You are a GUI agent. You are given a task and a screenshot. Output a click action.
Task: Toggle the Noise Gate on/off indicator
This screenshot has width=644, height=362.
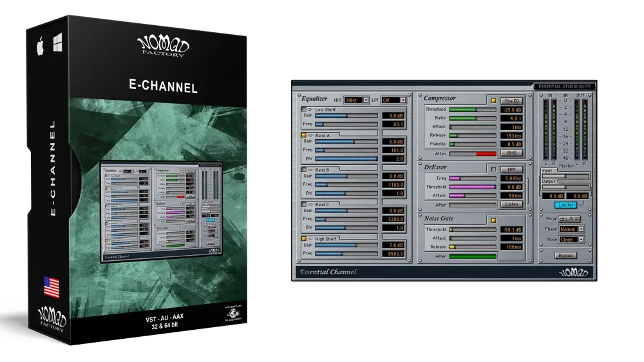(x=493, y=221)
